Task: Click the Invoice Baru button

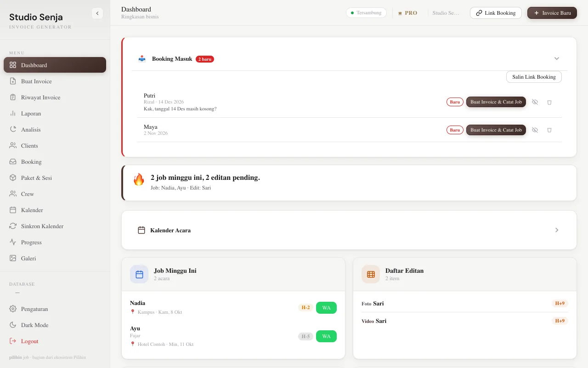Action: 552,13
